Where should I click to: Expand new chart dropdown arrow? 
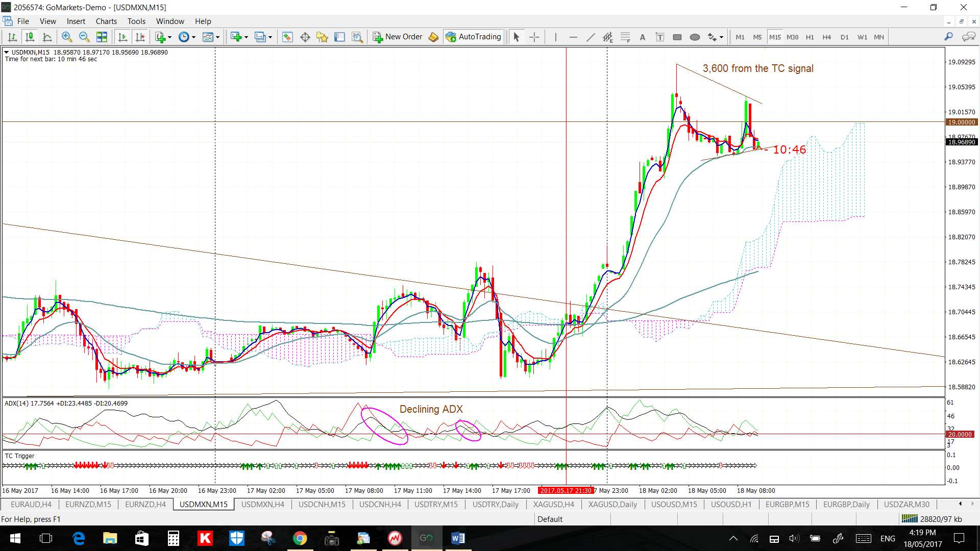click(x=246, y=37)
